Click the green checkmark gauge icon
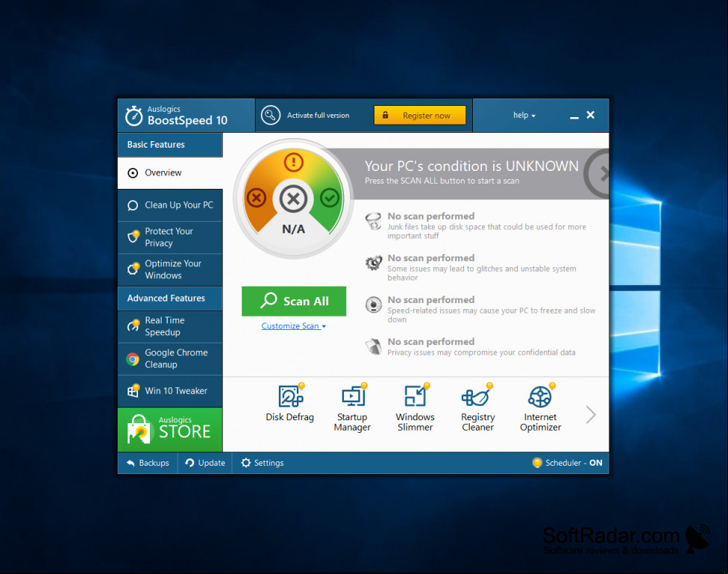Viewport: 728px width, 574px height. coord(330,198)
